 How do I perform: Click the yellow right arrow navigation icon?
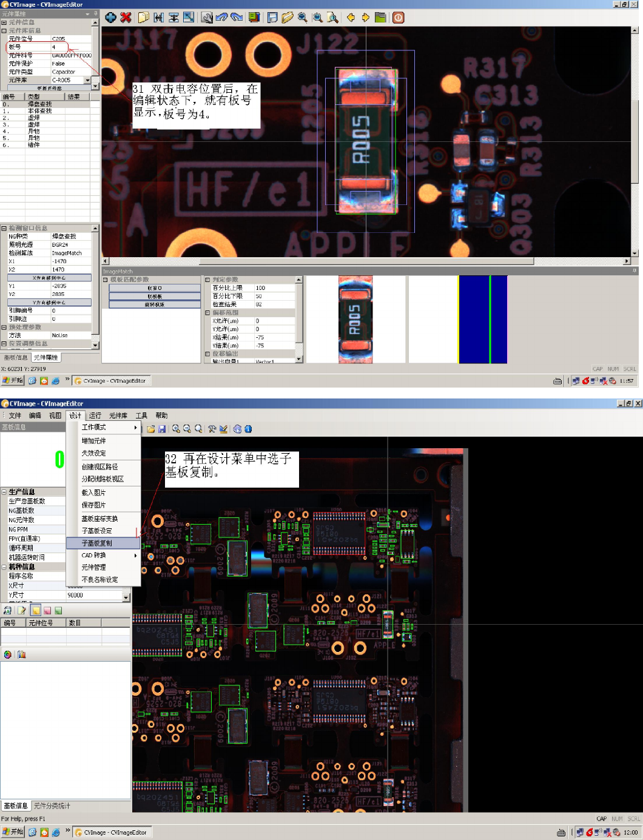pyautogui.click(x=365, y=18)
